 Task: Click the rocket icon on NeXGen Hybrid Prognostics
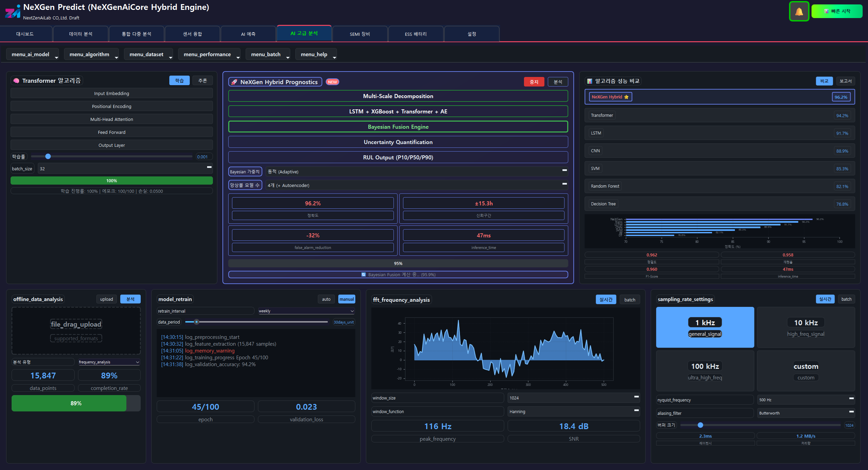[234, 82]
